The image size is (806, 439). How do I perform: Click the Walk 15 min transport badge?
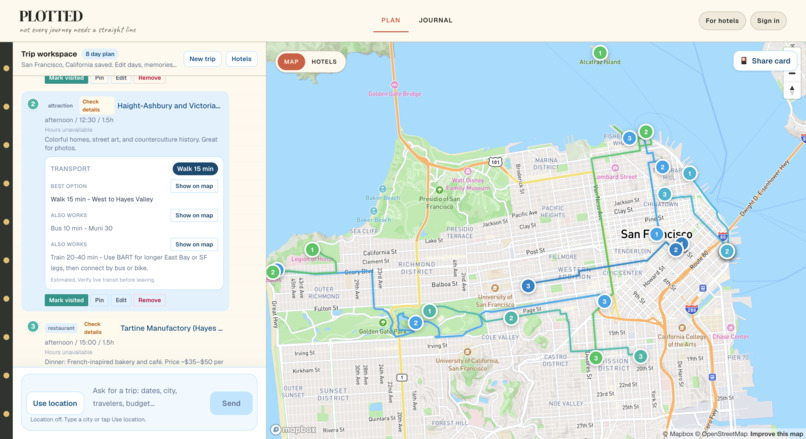[195, 169]
